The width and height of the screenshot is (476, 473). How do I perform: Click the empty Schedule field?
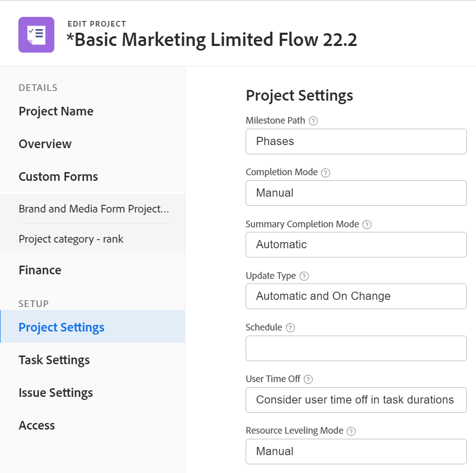tap(356, 348)
